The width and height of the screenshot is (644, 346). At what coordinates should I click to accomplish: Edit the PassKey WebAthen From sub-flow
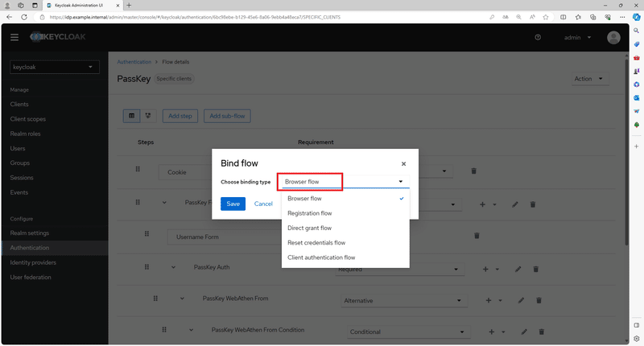point(521,300)
